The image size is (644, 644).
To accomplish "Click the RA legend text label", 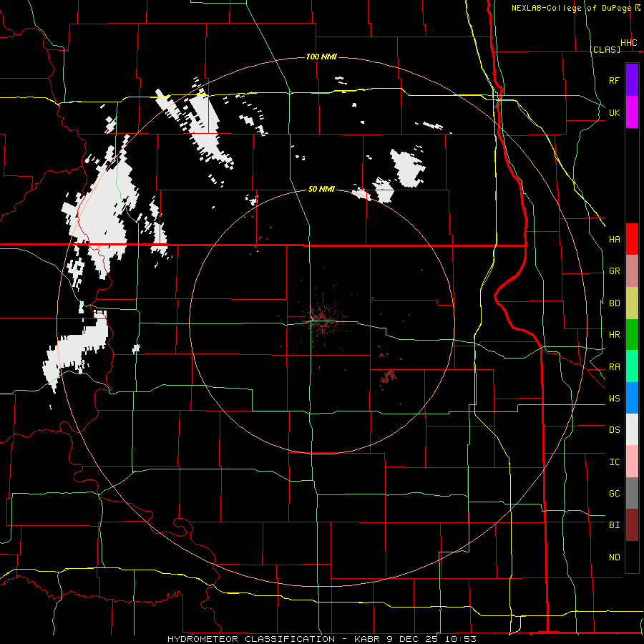I will (x=614, y=367).
